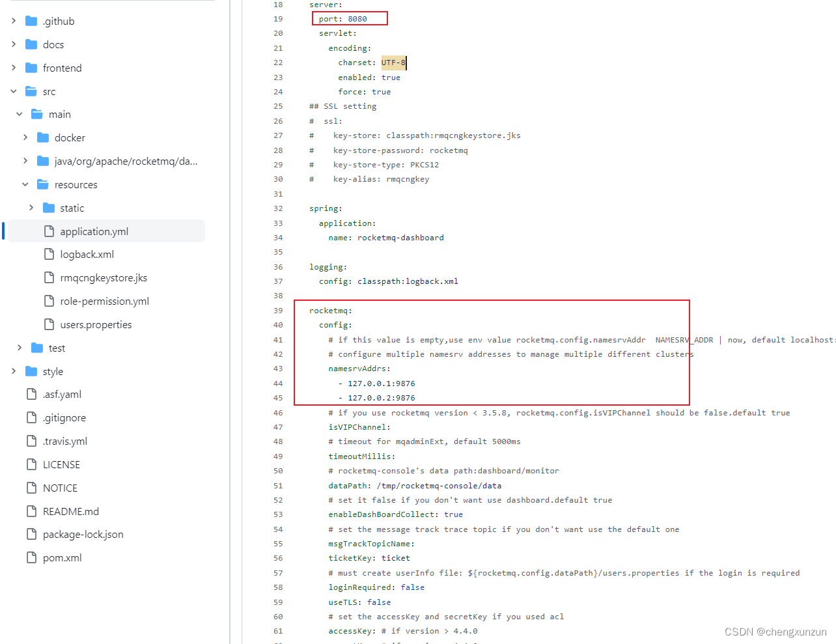
Task: Click the logback.xml file icon
Action: tap(49, 254)
